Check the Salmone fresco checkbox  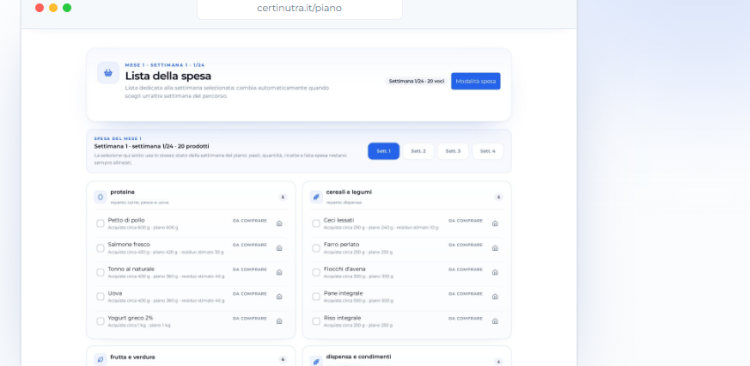100,248
